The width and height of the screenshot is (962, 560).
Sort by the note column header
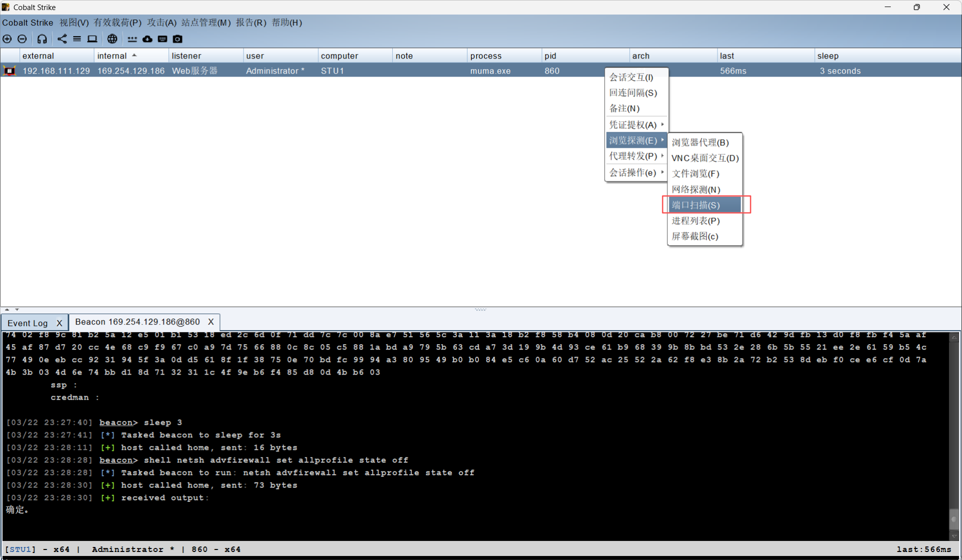tap(430, 56)
